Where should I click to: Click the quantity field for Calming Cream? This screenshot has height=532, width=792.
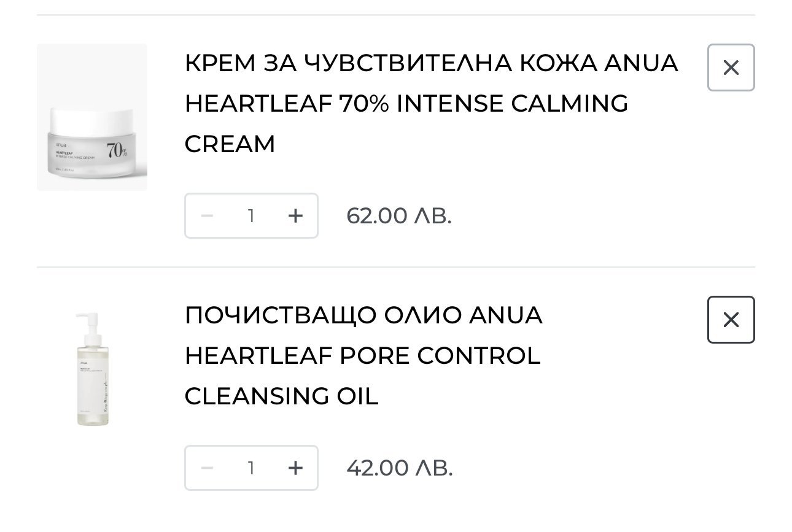pyautogui.click(x=251, y=215)
